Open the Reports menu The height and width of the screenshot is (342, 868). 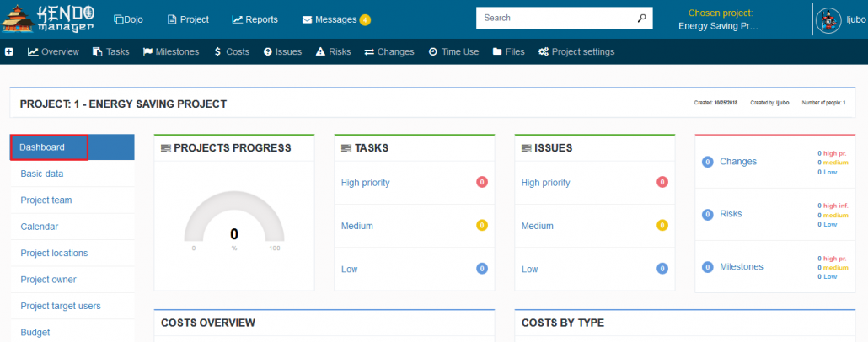coord(255,19)
